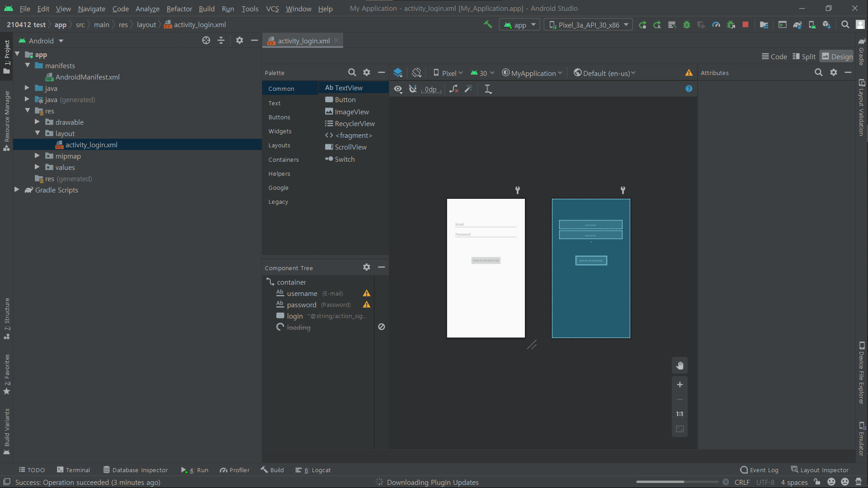The width and height of the screenshot is (868, 488).
Task: Expand the drawable folder
Action: 38,122
